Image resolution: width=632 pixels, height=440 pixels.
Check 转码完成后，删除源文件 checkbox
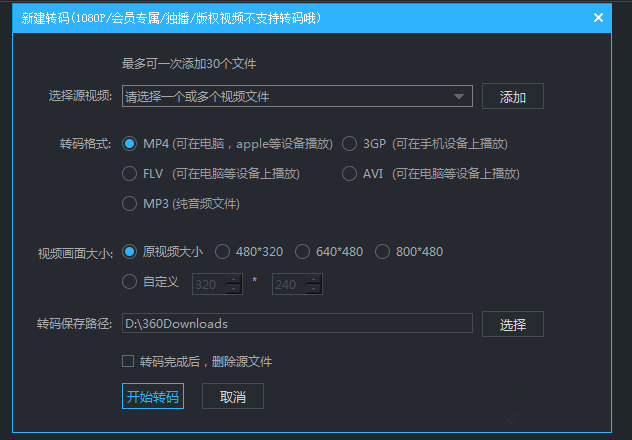(127, 362)
